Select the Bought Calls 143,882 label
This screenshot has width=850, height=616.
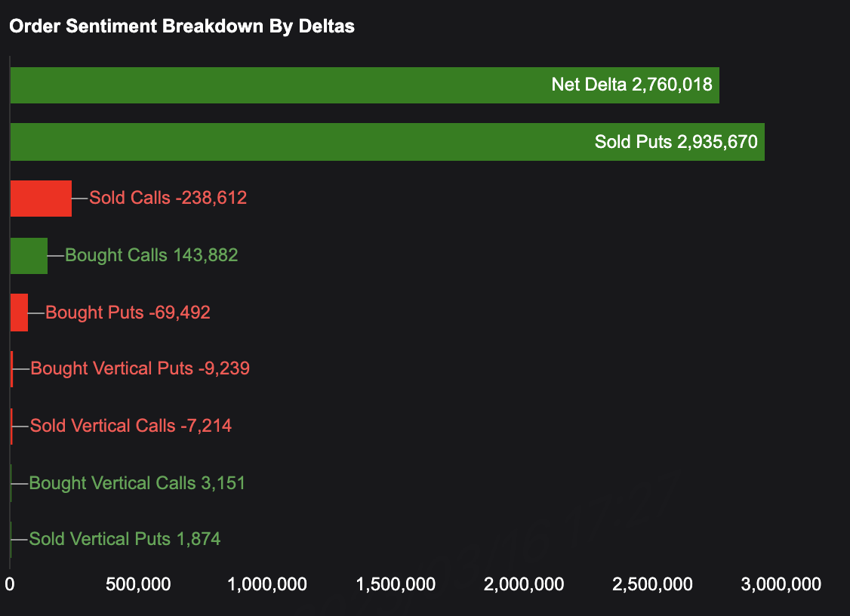(151, 256)
